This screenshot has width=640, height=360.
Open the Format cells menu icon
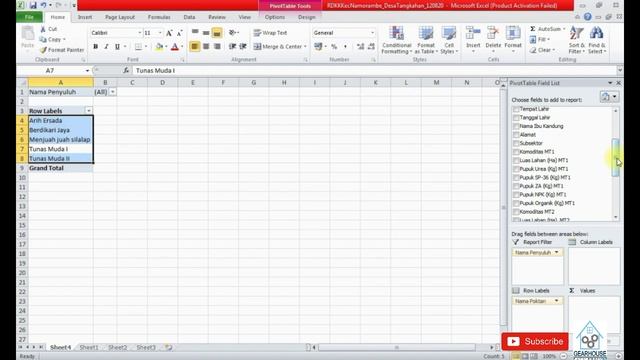[x=513, y=34]
